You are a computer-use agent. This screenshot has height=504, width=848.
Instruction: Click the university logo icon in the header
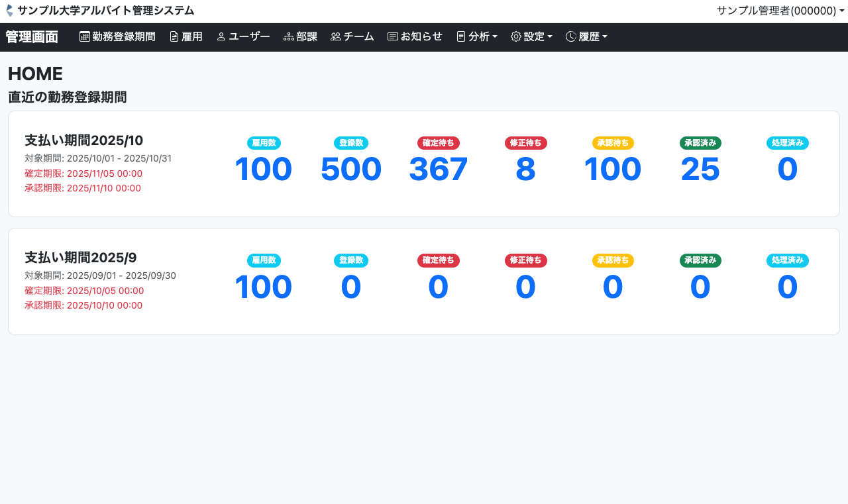[x=9, y=10]
